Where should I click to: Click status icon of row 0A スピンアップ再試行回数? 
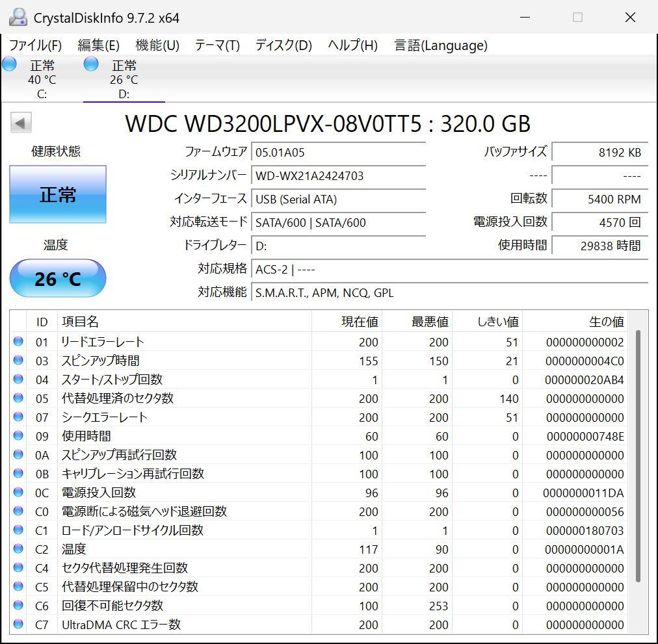(x=18, y=455)
